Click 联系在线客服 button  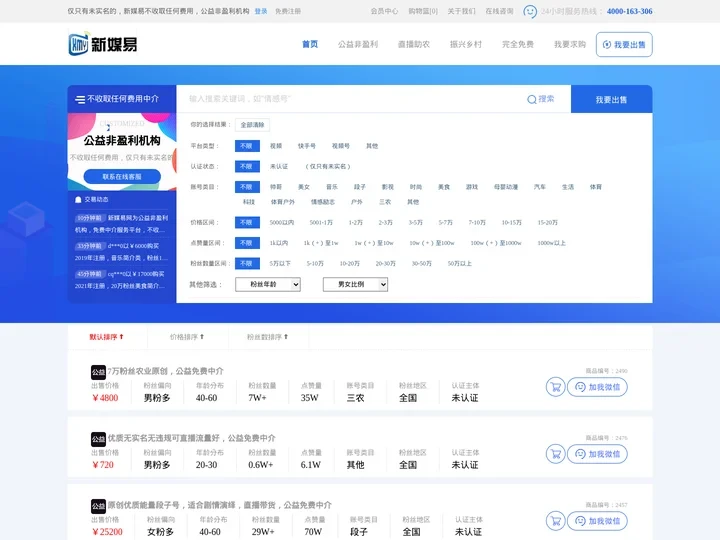pyautogui.click(x=122, y=176)
